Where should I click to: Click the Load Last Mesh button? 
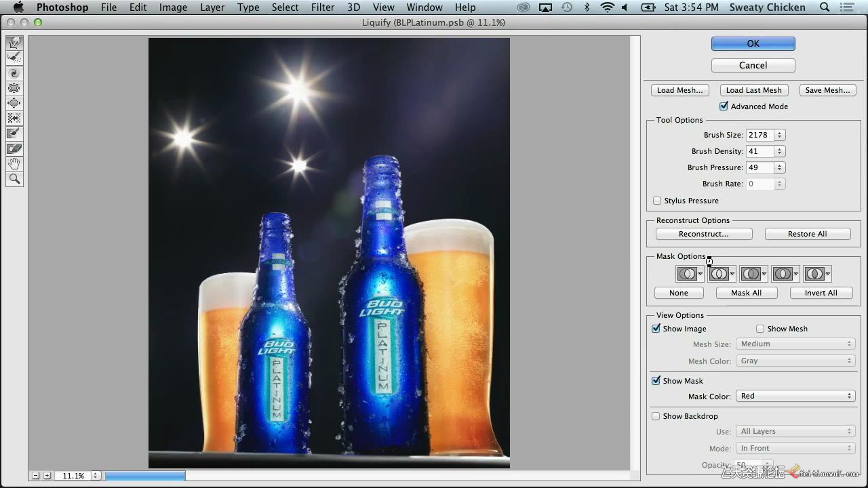click(x=753, y=90)
